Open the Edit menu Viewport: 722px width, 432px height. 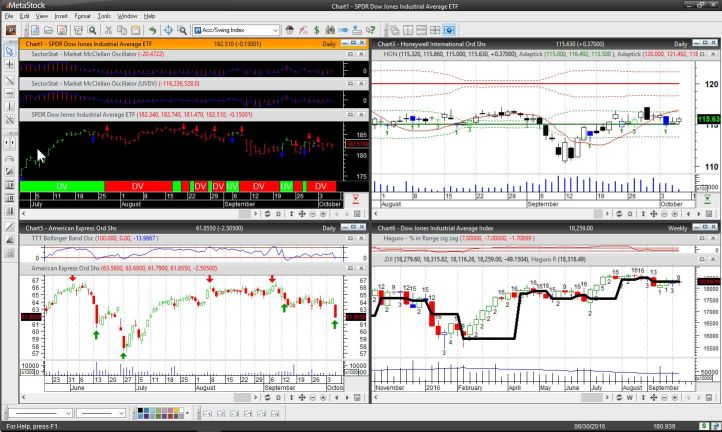24,16
